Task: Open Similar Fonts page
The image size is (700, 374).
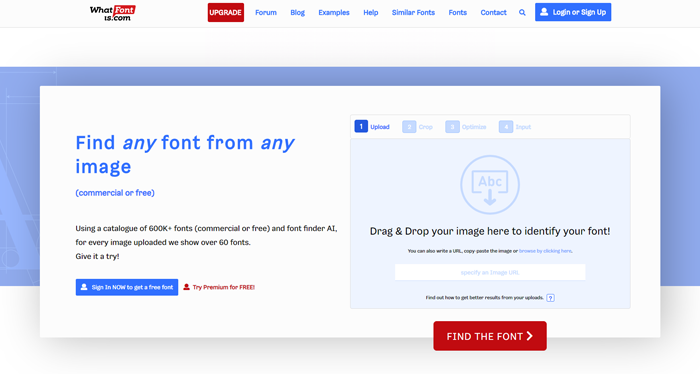Action: [x=413, y=12]
